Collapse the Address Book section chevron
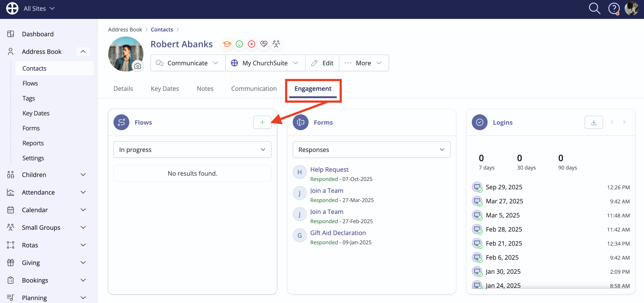The height and width of the screenshot is (303, 644). tap(83, 51)
